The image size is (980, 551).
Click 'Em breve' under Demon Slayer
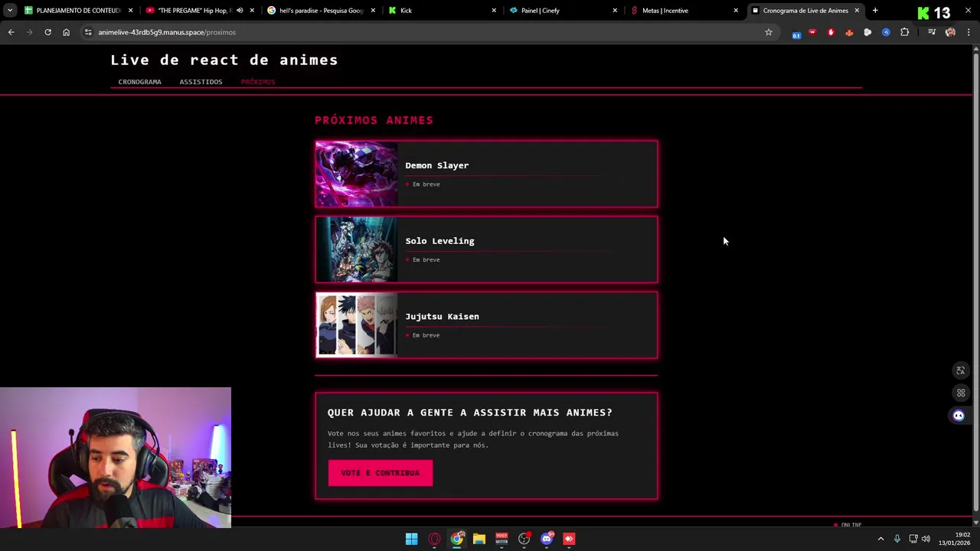[426, 184]
